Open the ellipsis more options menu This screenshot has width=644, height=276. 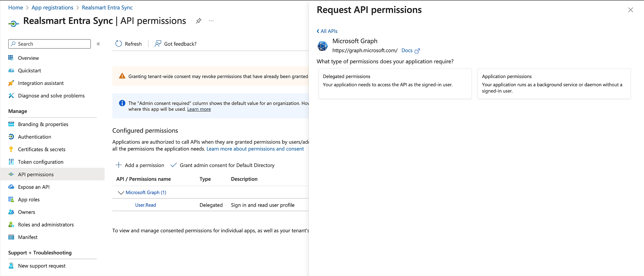coord(211,21)
